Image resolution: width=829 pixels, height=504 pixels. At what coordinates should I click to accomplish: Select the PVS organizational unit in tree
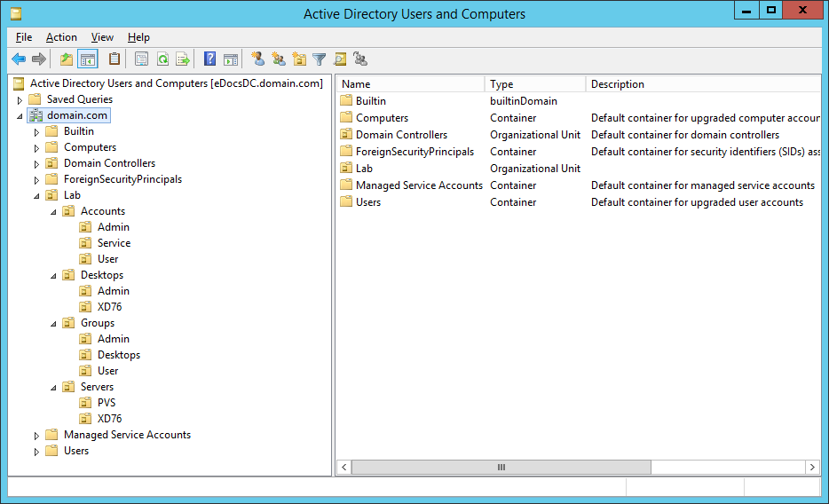[107, 403]
